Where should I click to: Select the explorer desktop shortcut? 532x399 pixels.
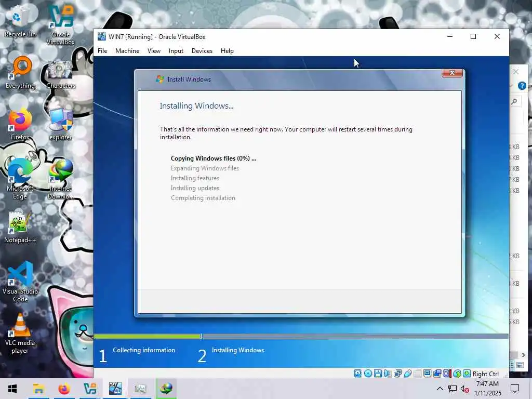click(60, 125)
